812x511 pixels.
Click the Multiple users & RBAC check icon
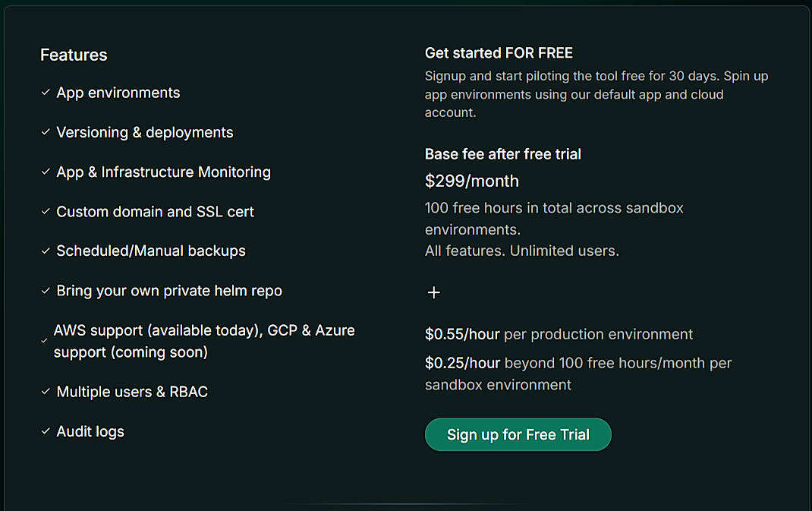coord(45,392)
